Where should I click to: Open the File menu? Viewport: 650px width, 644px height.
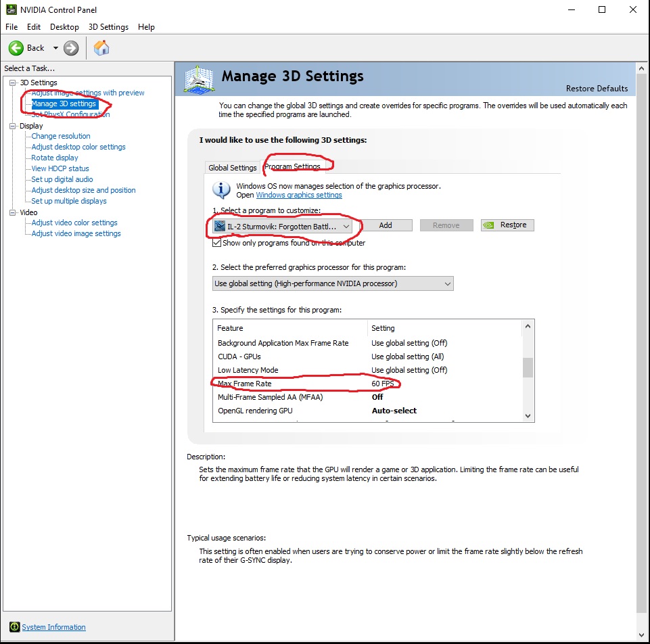pos(11,27)
